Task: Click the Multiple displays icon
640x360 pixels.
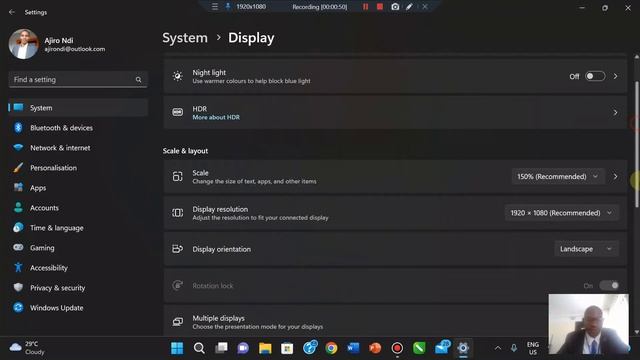Action: 178,322
